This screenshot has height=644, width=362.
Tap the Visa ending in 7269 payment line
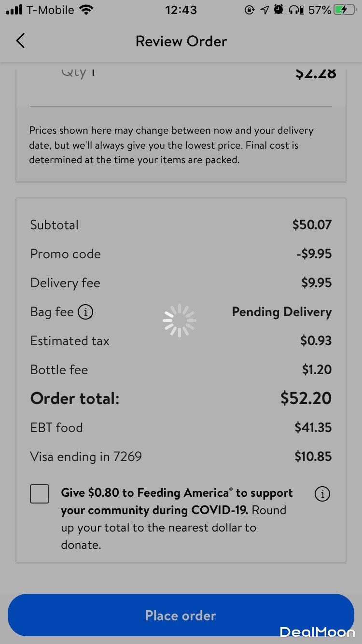coord(86,457)
